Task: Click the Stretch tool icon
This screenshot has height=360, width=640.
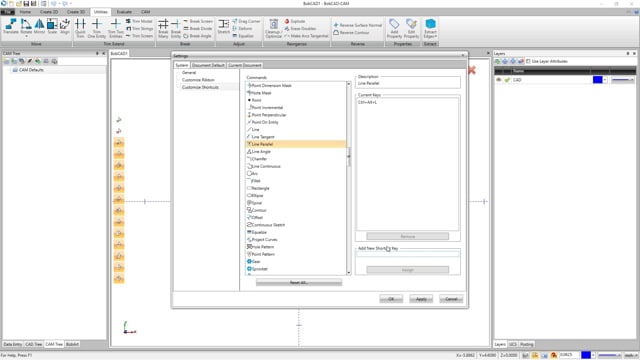Action: point(224,26)
